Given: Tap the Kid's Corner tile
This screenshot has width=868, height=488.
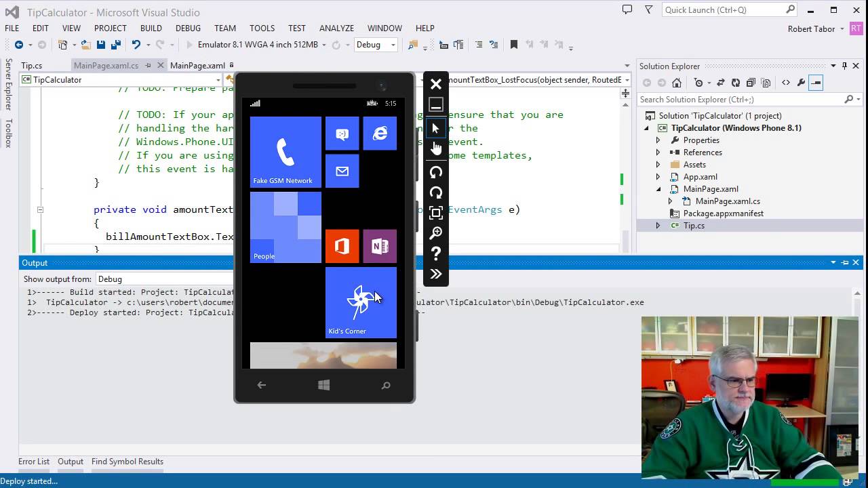Looking at the screenshot, I should coord(361,302).
